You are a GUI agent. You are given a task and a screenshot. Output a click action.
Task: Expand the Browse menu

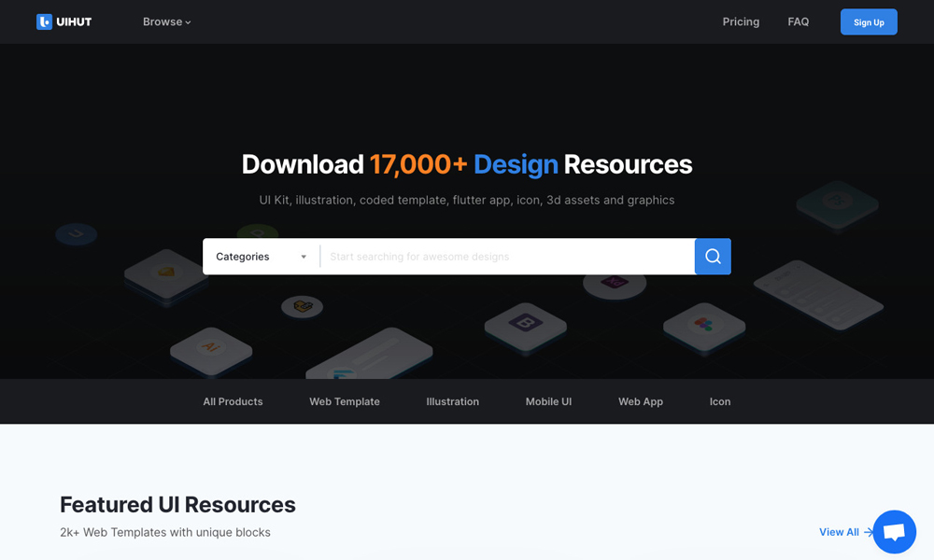coord(166,21)
